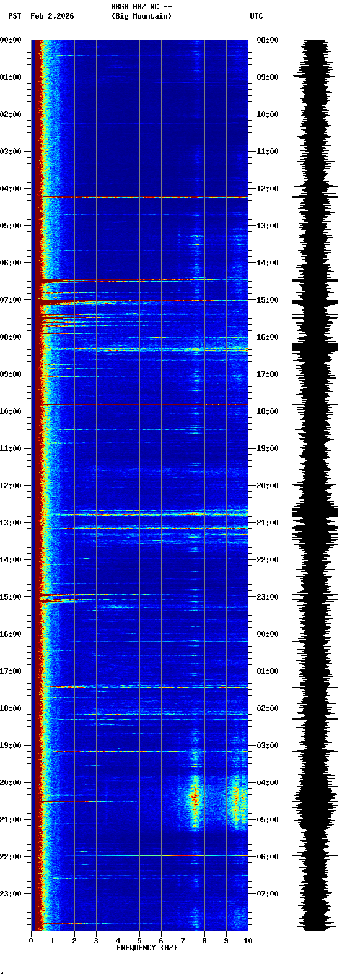Click the 06:00 UTC time label
This screenshot has height=980, width=342.
point(268,857)
